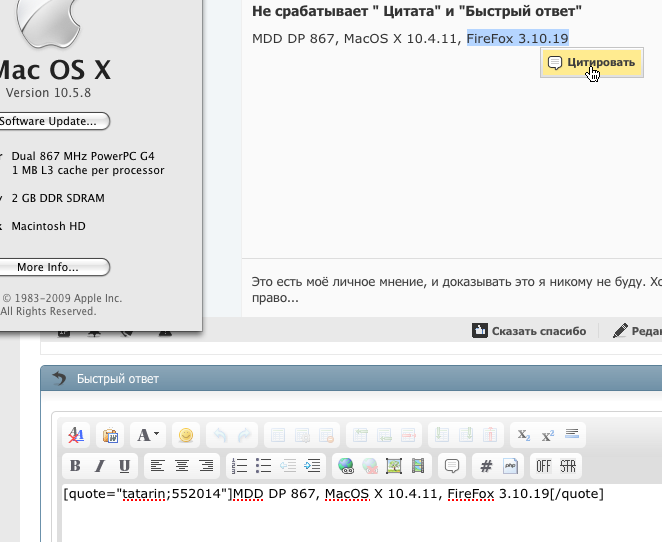Insert a bulleted list

click(x=264, y=466)
